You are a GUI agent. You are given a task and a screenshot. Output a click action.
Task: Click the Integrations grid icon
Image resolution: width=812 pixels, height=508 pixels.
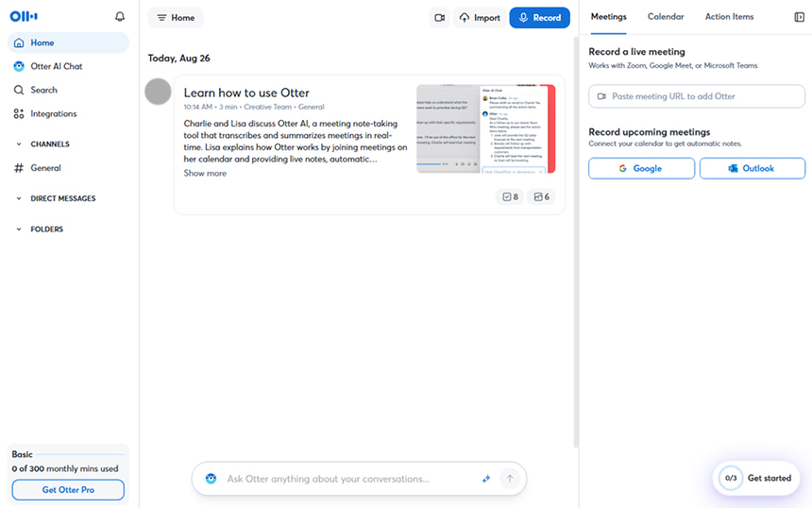(x=19, y=114)
